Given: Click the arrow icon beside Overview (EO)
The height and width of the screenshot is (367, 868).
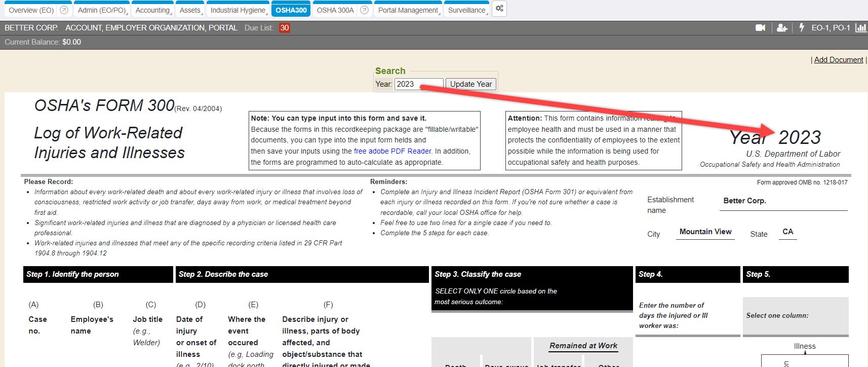Looking at the screenshot, I should pos(64,10).
